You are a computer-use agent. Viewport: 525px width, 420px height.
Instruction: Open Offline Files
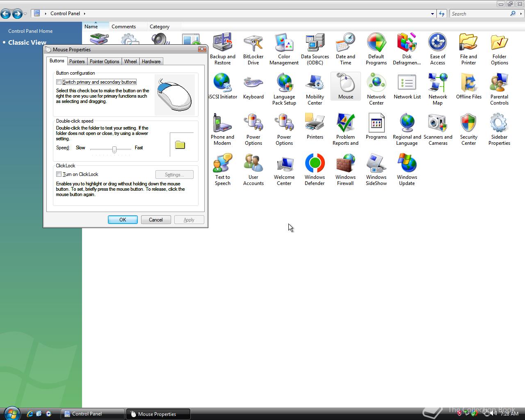click(x=468, y=86)
